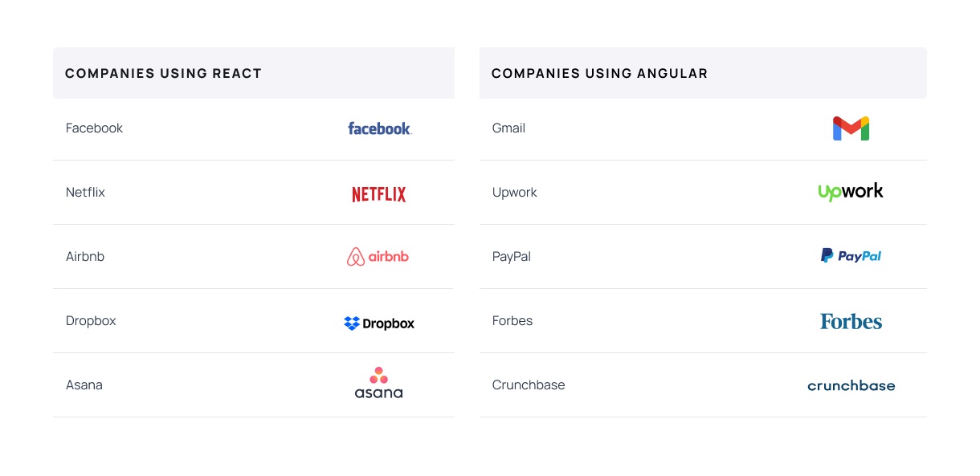Click the PayPal logo
The height and width of the screenshot is (476, 980).
(x=851, y=256)
